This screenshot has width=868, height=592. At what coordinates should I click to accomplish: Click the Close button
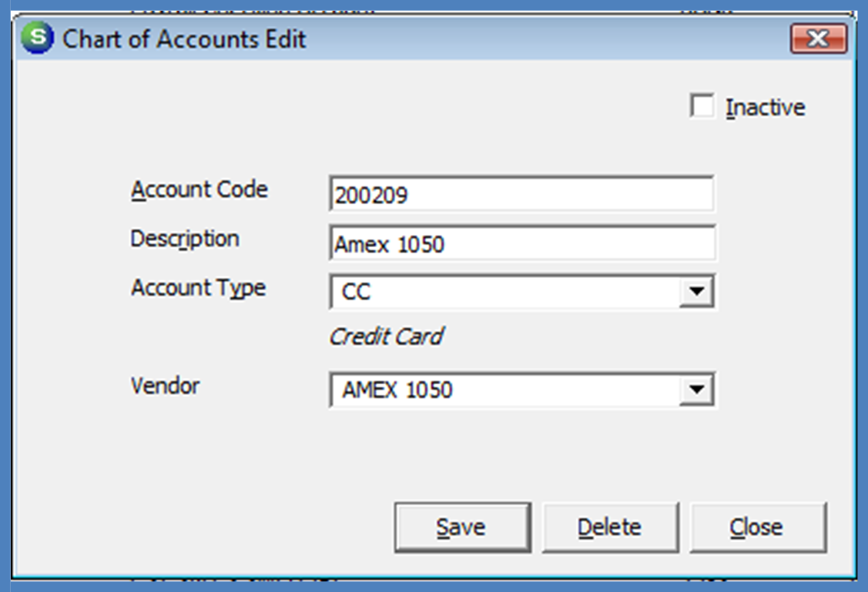(x=758, y=527)
